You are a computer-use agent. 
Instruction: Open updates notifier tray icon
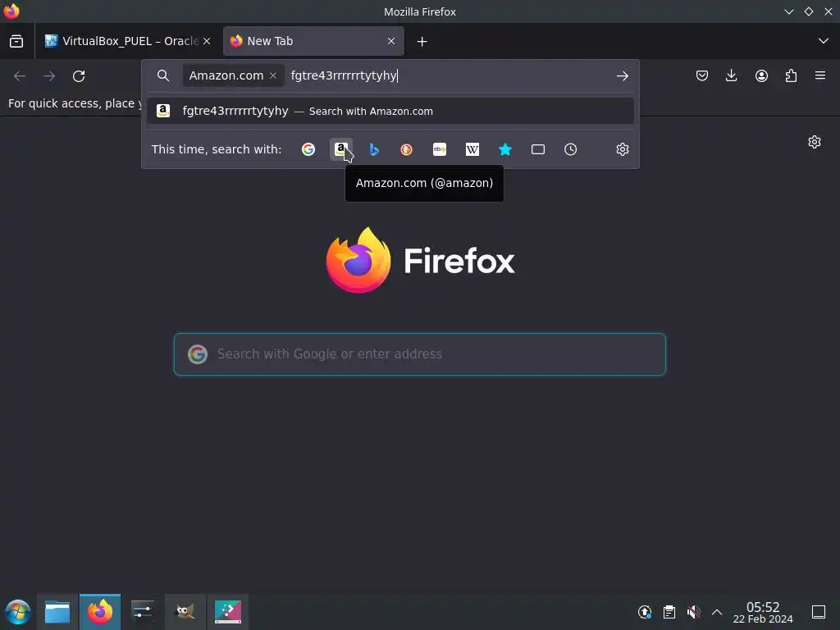[x=645, y=612]
